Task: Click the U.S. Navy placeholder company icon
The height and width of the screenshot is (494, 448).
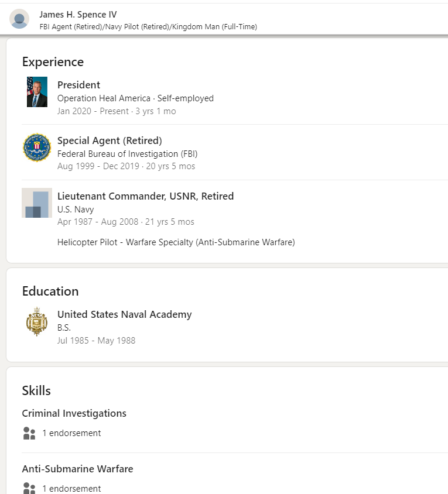Action: click(x=37, y=203)
